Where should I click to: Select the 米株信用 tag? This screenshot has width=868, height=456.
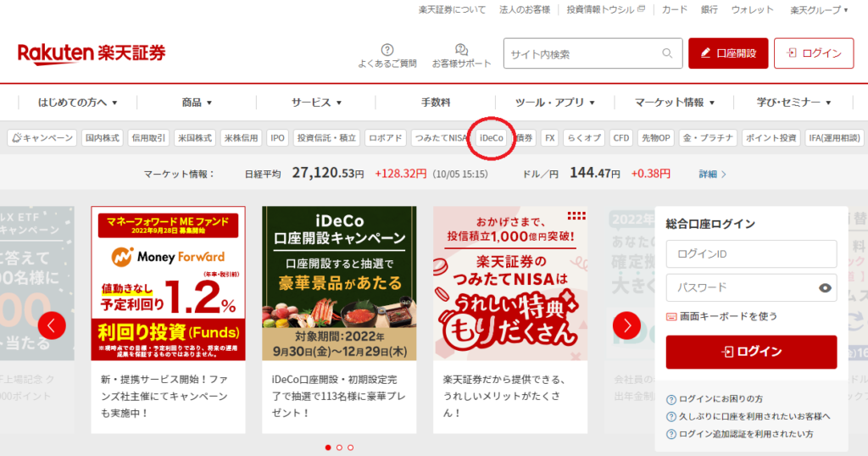(x=242, y=138)
